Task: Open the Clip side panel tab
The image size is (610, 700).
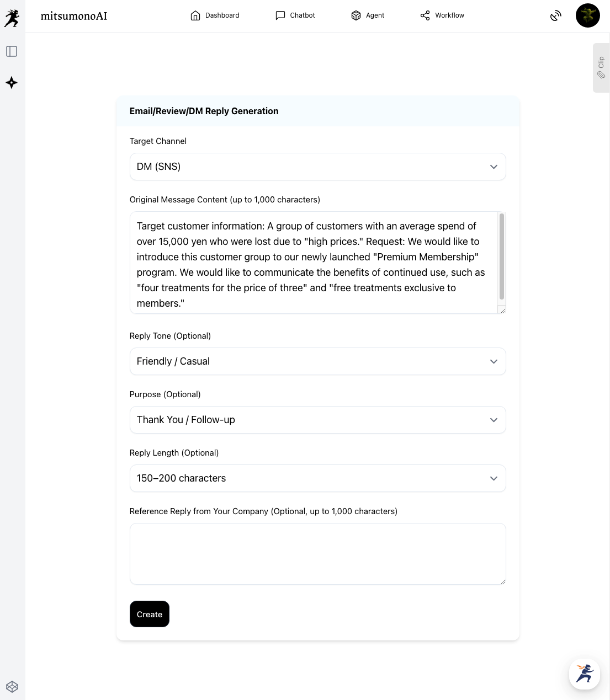Action: (x=601, y=68)
